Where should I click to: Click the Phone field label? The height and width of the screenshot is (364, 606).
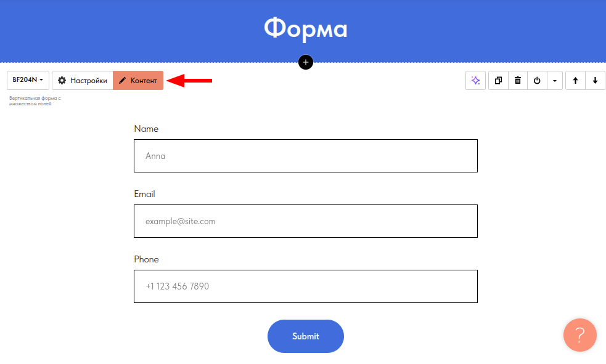tap(146, 259)
